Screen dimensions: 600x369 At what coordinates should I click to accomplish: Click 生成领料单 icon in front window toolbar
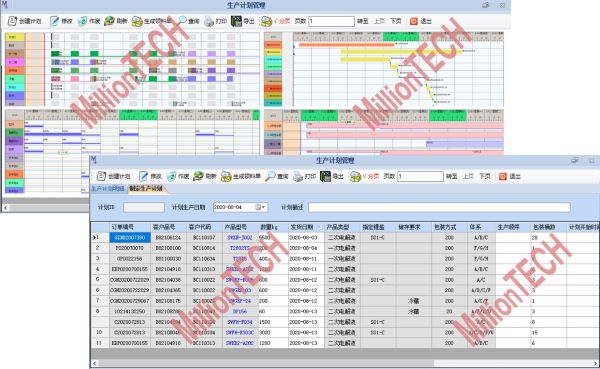226,176
